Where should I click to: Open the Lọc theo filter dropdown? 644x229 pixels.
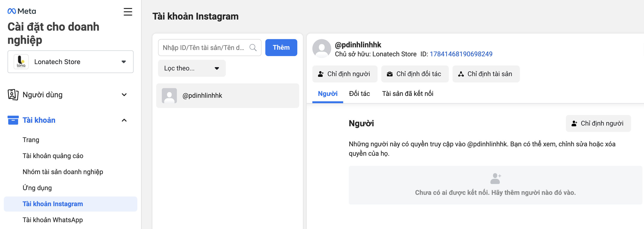(192, 68)
